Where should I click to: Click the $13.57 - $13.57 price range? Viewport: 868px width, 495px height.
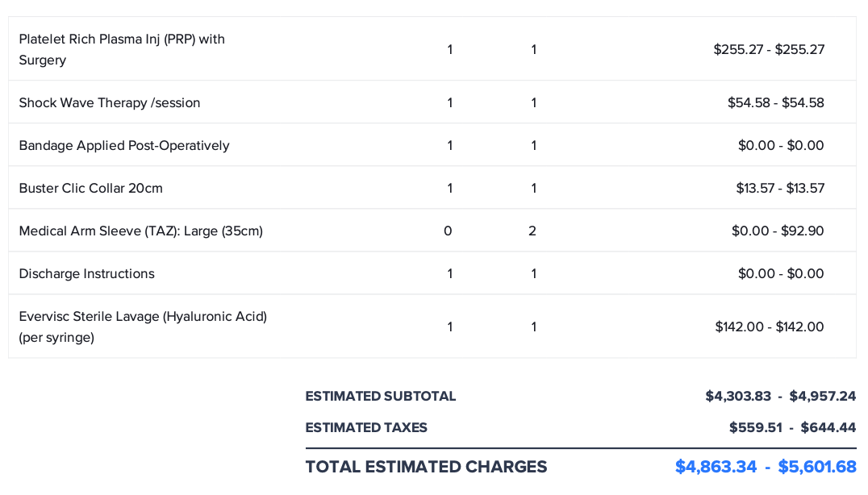780,188
